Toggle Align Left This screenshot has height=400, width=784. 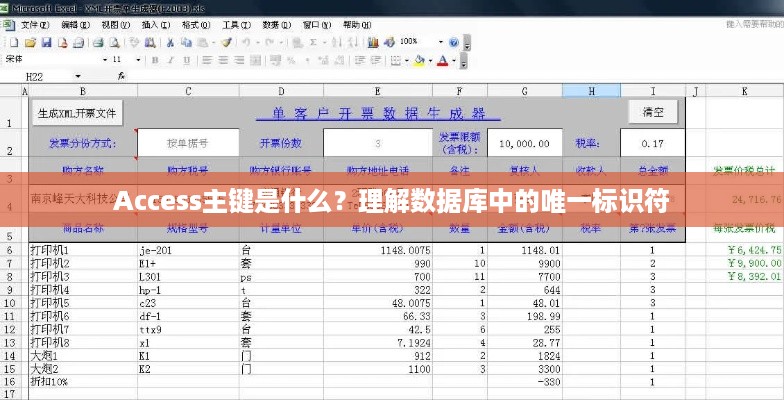pyautogui.click(x=207, y=60)
